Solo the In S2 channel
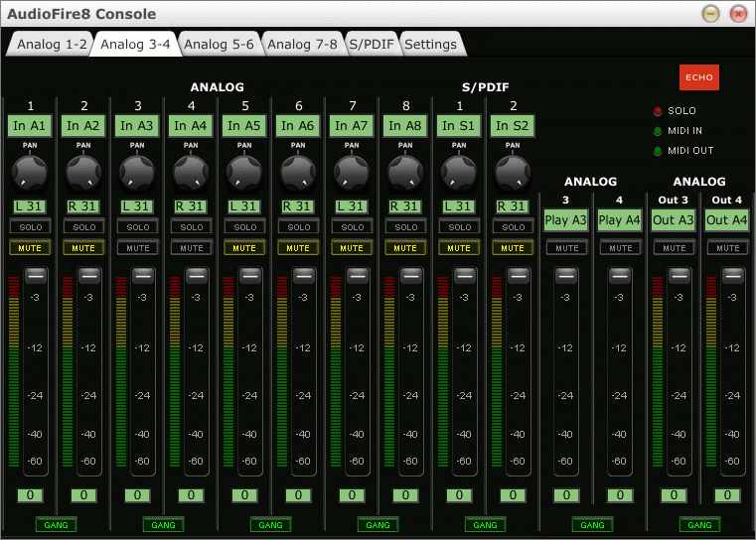756x540 pixels. tap(514, 227)
